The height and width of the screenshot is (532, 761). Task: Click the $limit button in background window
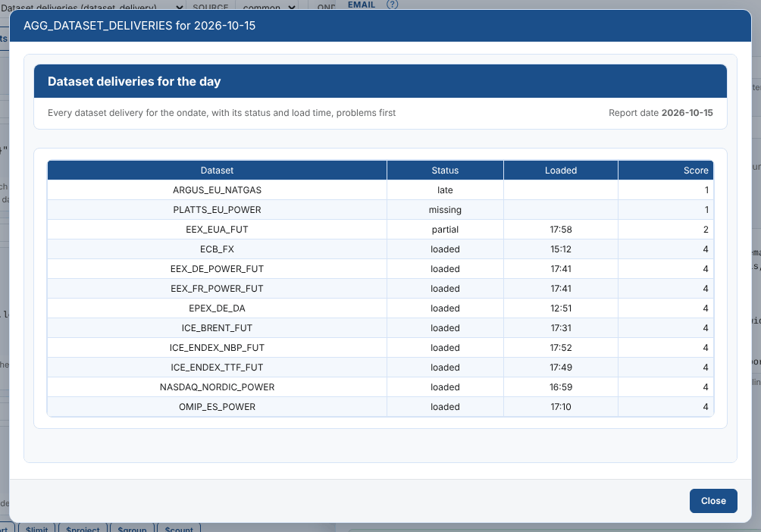37,528
